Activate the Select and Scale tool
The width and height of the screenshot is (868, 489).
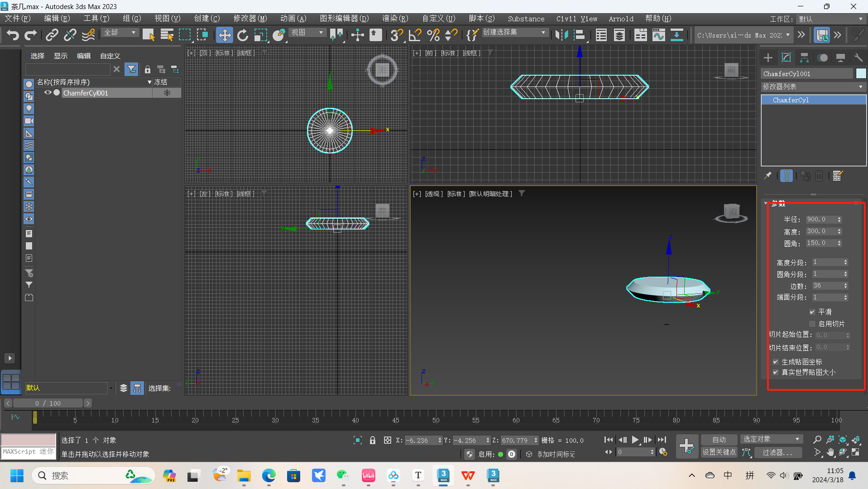tap(261, 35)
